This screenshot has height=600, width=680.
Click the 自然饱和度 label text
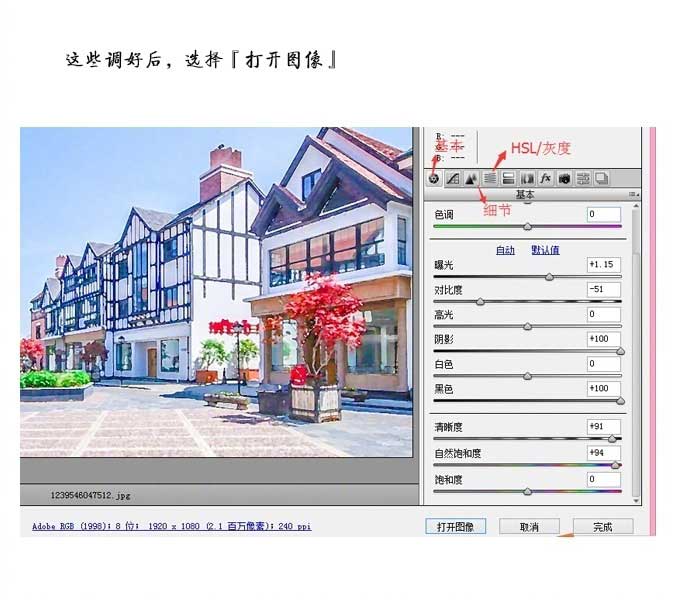tap(458, 453)
